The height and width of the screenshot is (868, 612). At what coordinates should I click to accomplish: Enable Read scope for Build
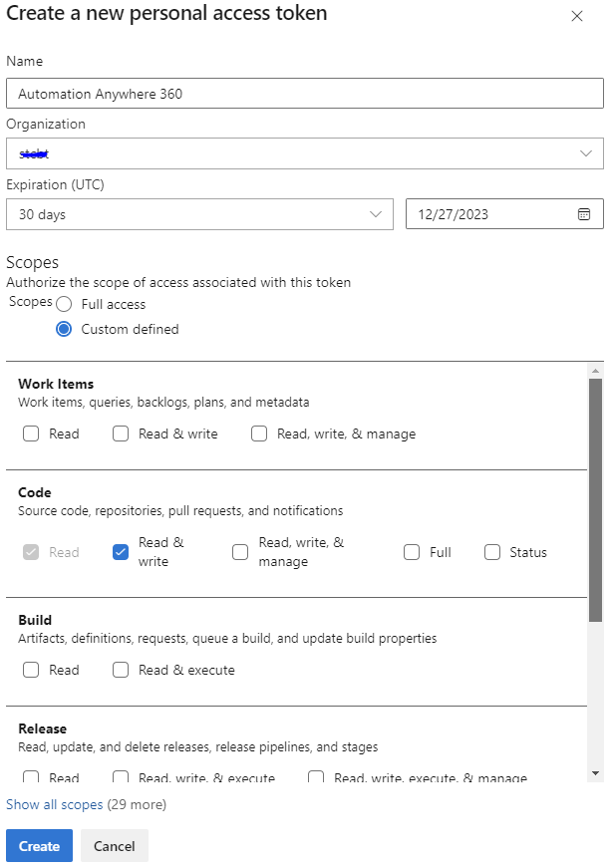[30, 670]
